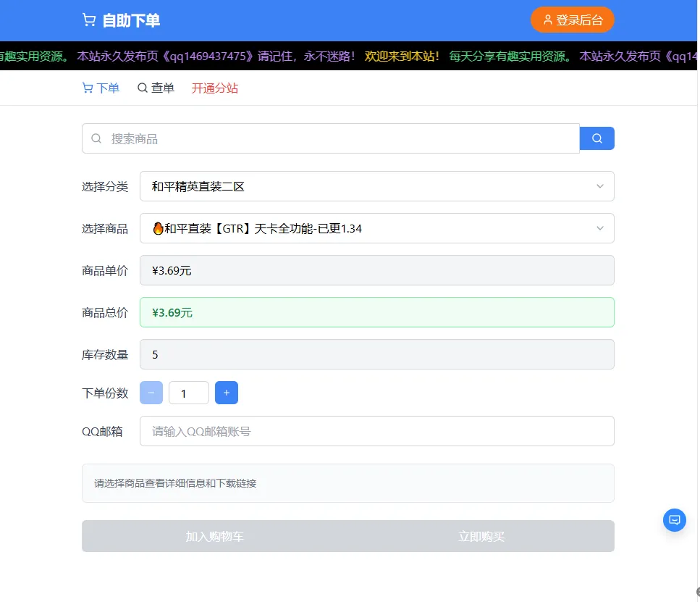Image resolution: width=700 pixels, height=602 pixels.
Task: Click the 立即购买 button
Action: tap(482, 536)
